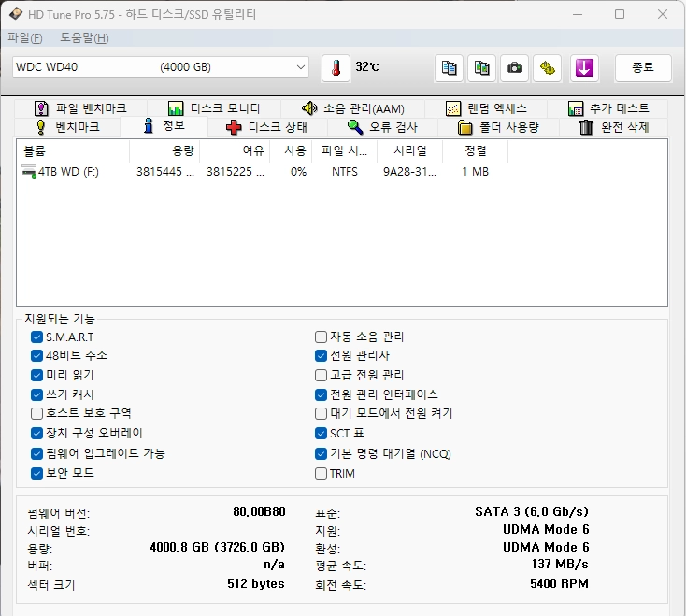Click the firmware version 80.00B80 value
Viewport: 686px width, 616px height.
(259, 511)
